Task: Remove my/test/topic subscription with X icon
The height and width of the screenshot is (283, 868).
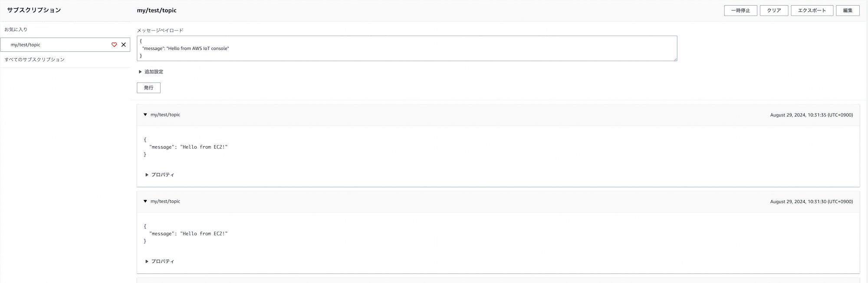Action: click(x=124, y=45)
